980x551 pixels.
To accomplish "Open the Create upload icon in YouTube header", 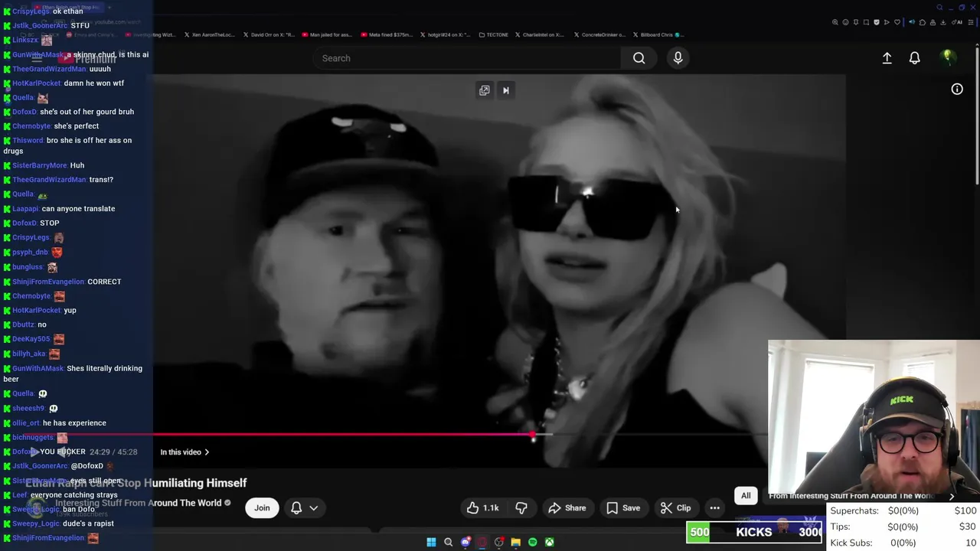I will pyautogui.click(x=887, y=58).
